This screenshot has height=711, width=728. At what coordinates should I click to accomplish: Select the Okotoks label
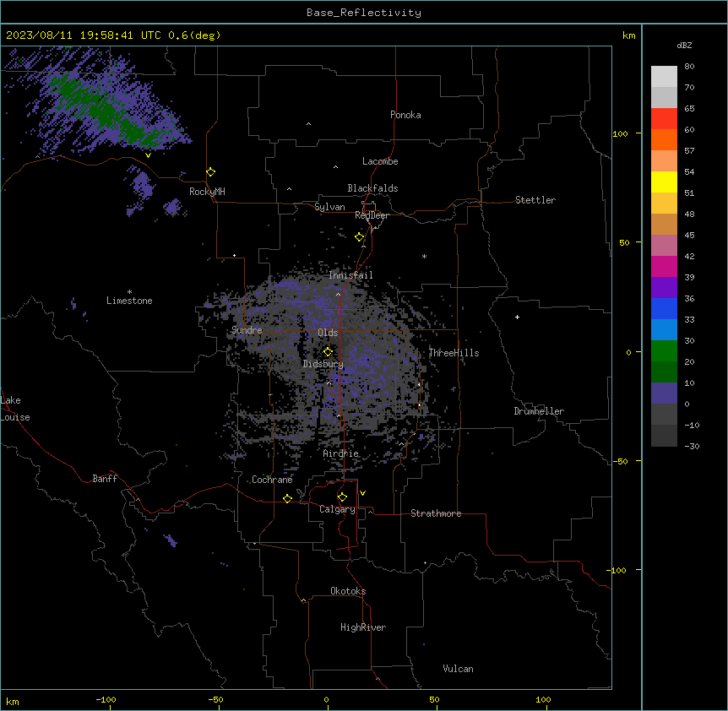348,591
